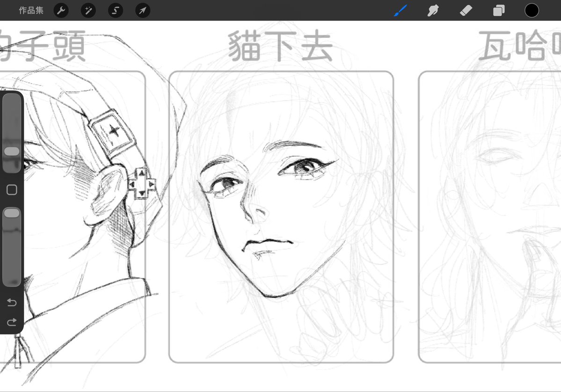Viewport: 561px width, 392px height.
Task: Select the Brush tool
Action: [401, 10]
